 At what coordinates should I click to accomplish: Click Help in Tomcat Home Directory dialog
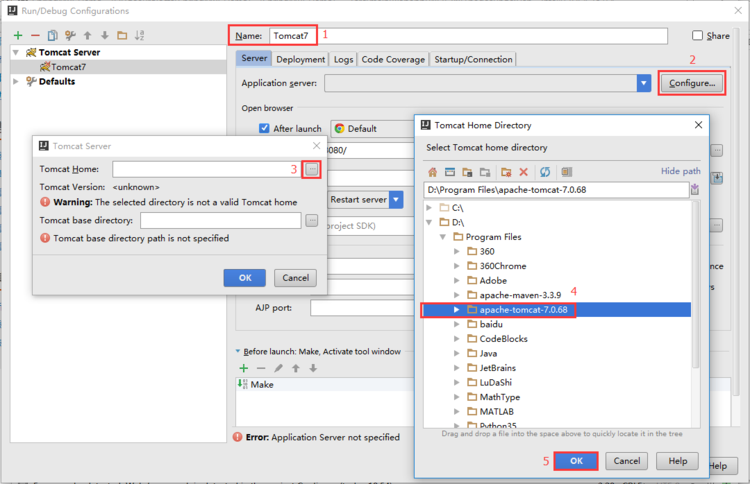[677, 461]
